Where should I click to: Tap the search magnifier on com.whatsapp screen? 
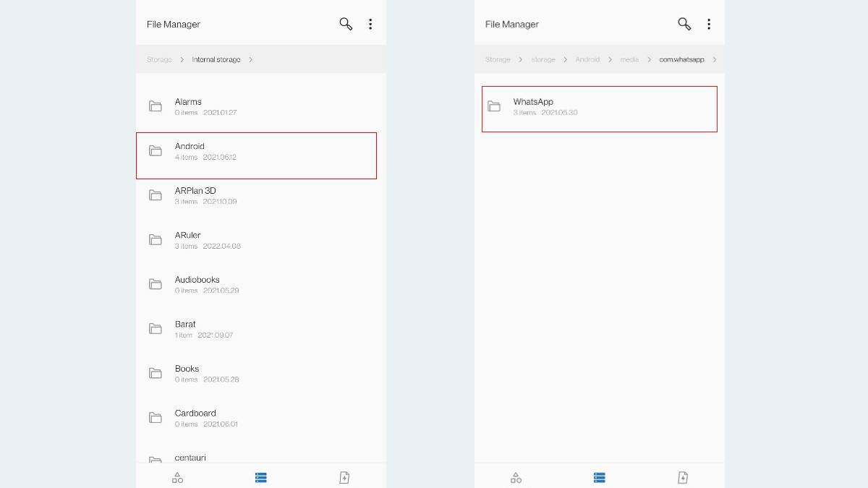tap(684, 24)
